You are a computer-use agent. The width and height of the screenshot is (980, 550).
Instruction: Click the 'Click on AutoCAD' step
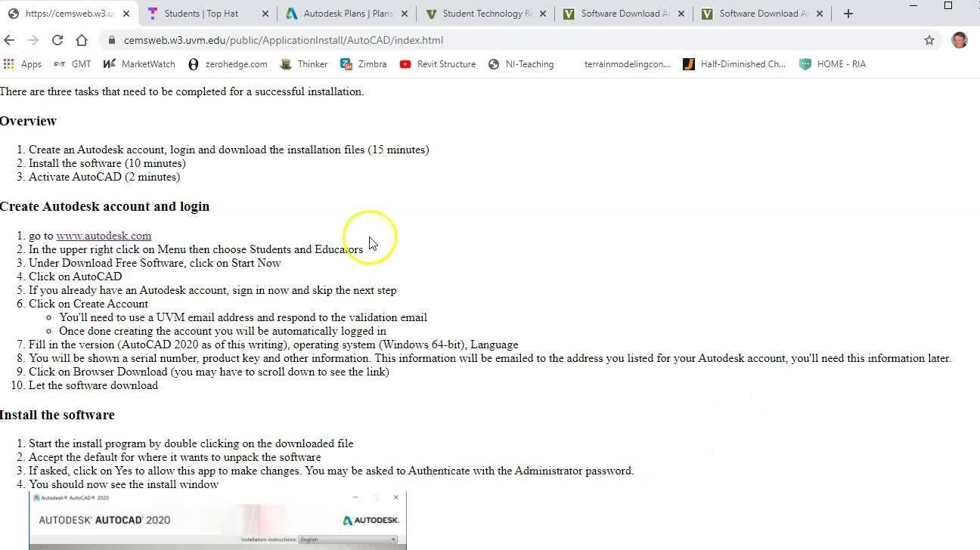click(x=75, y=277)
